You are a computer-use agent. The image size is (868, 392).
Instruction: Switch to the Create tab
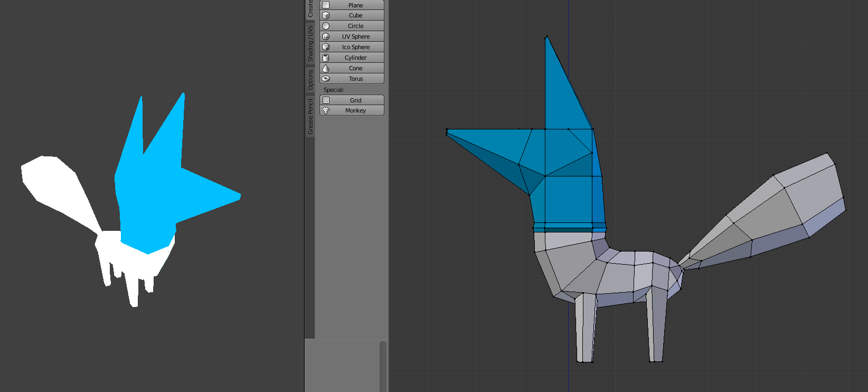[x=310, y=8]
